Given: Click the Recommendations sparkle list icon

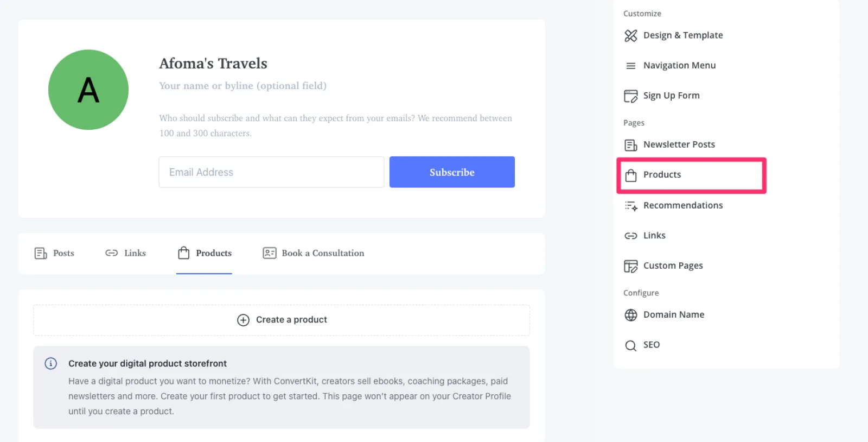Looking at the screenshot, I should point(630,206).
